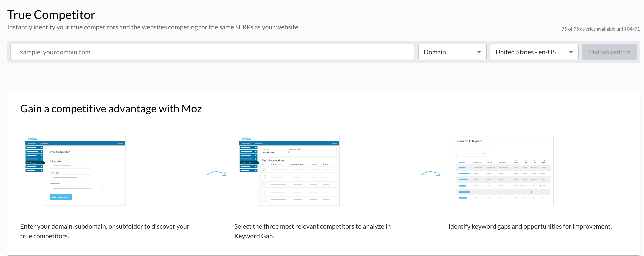Deselect the first competitor's green checkmark

click(x=265, y=170)
